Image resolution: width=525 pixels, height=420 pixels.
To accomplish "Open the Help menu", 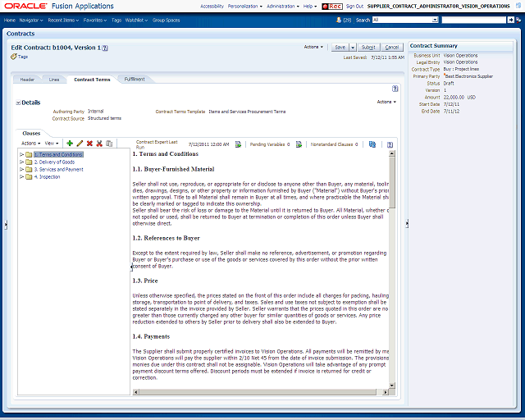I will [x=310, y=6].
